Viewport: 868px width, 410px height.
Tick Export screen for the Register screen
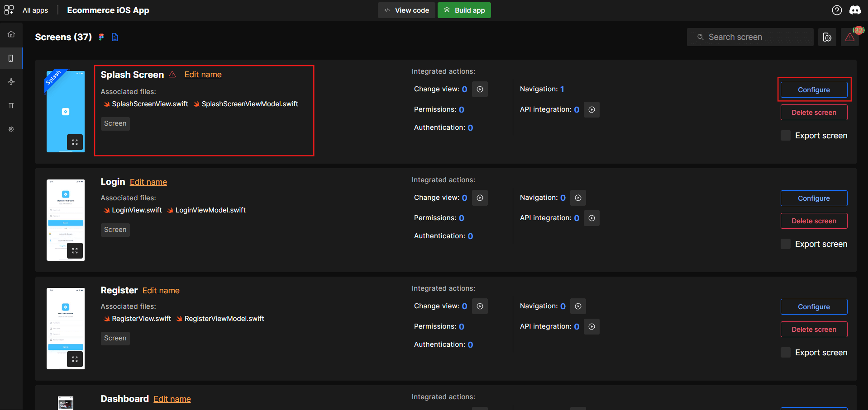click(x=786, y=353)
